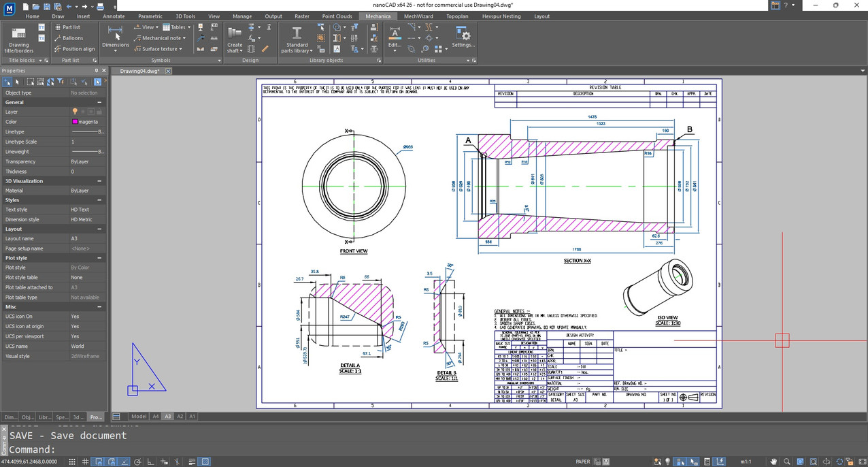Click the Linetype Scale value field
Screen dimensions: 868x467
pyautogui.click(x=87, y=142)
